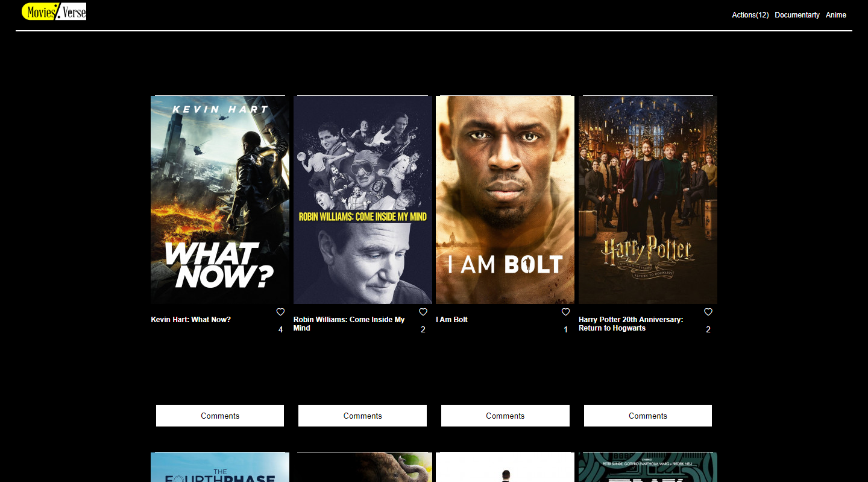Screen dimensions: 868x482
Task: Heart the Harry Potter 20th Anniversary movie
Action: 708,312
